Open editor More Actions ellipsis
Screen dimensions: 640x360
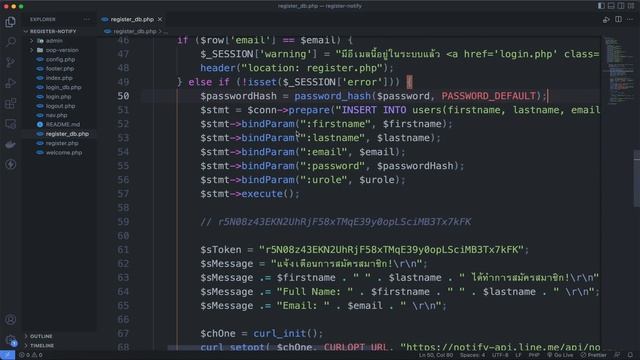(631, 19)
